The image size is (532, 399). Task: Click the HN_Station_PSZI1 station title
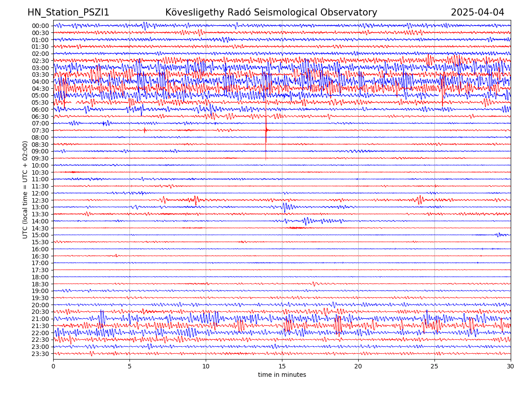pos(68,12)
